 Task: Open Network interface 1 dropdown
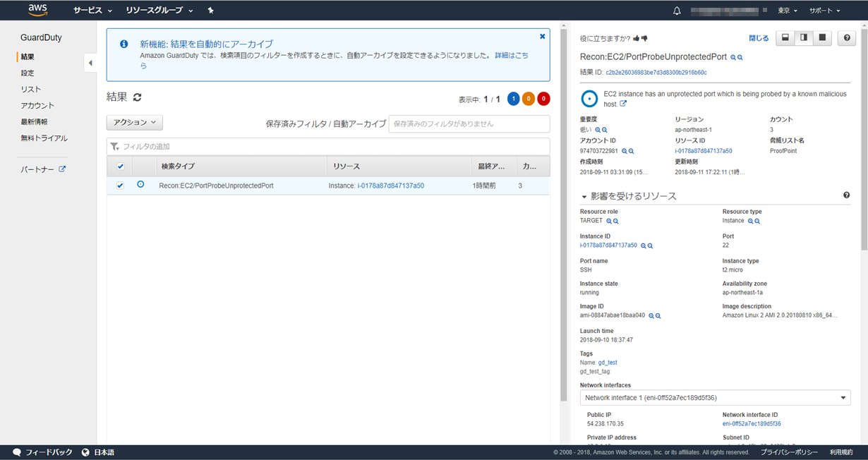tap(715, 398)
